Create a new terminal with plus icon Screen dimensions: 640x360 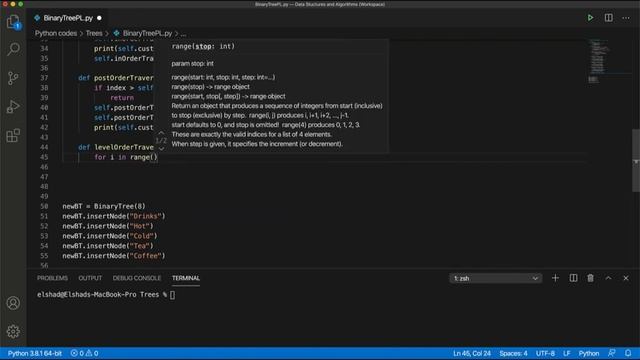(x=555, y=278)
